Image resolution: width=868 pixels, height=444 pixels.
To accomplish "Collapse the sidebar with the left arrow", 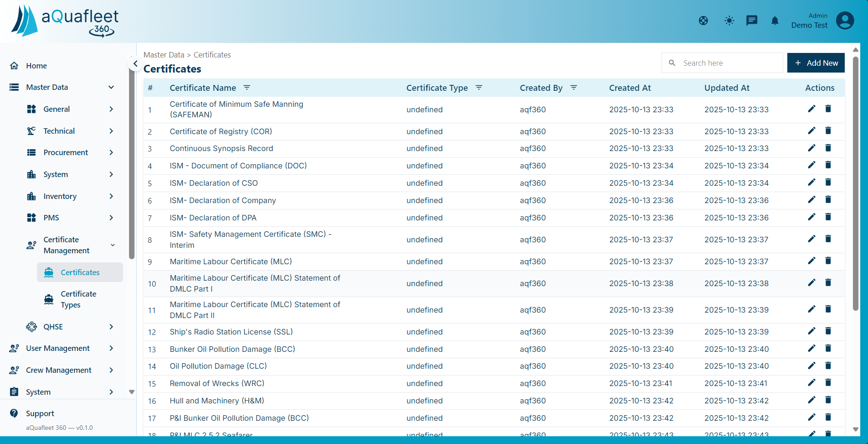I will coord(135,63).
